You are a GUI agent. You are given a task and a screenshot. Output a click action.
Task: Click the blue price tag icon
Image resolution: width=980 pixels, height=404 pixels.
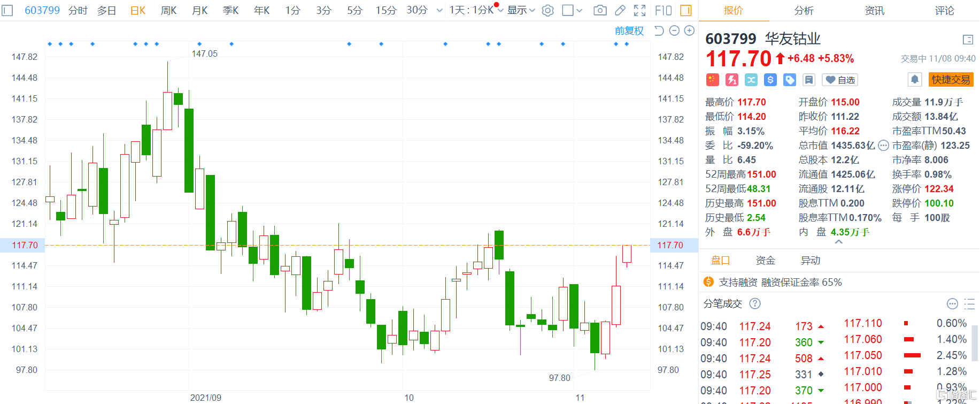click(x=790, y=80)
